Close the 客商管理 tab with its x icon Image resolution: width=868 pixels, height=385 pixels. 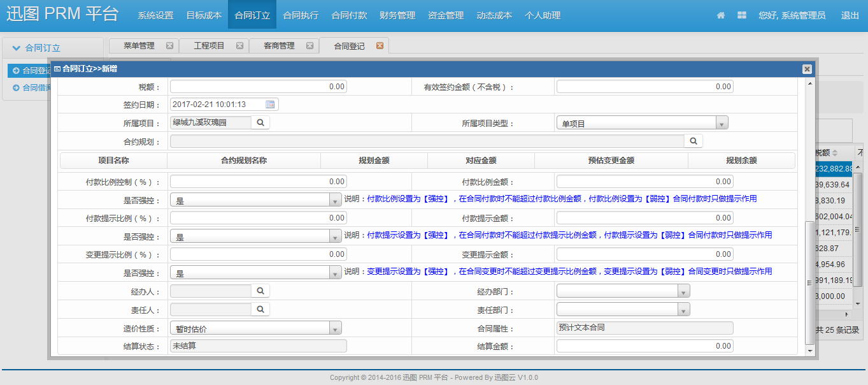point(309,46)
